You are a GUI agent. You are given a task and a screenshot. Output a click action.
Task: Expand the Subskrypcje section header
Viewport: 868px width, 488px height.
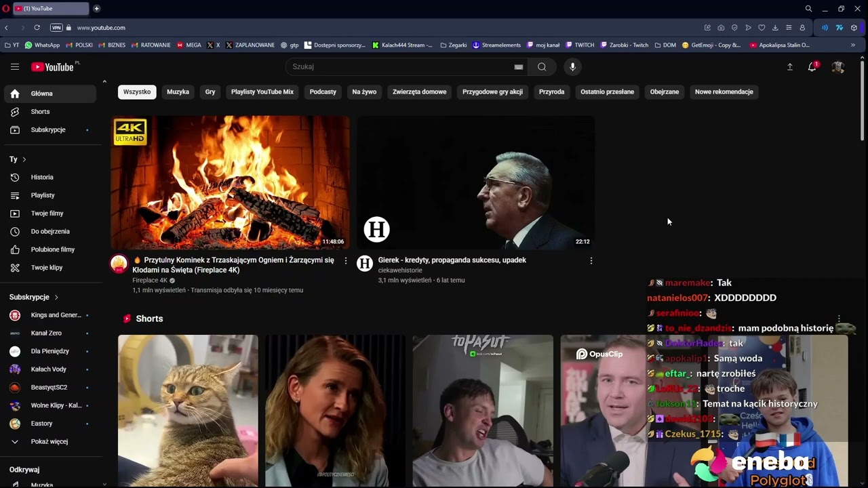pos(34,297)
